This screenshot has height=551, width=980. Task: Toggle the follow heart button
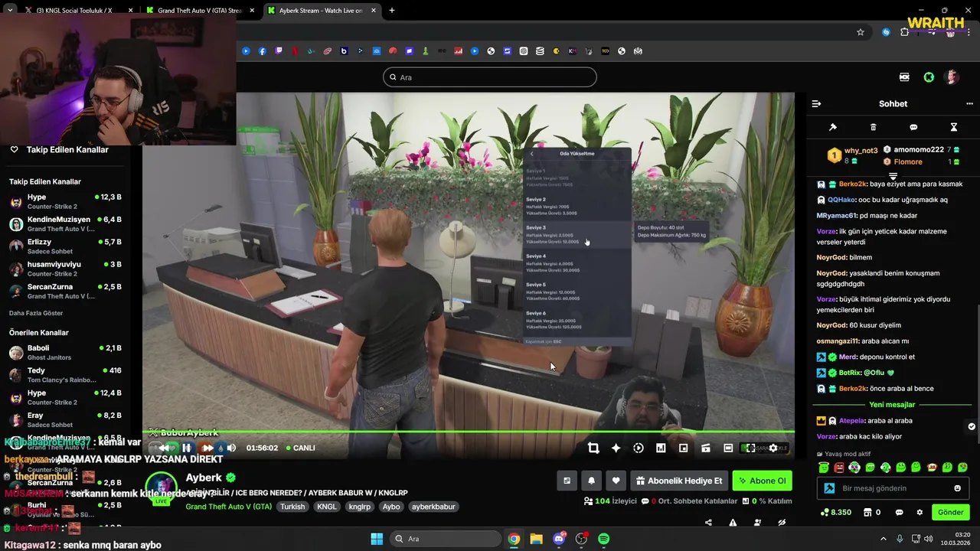point(616,481)
